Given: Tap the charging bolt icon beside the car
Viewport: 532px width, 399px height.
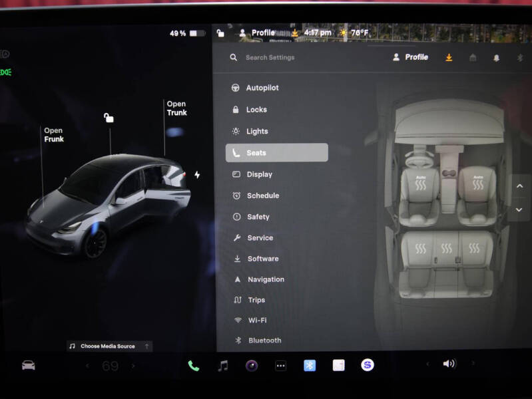Looking at the screenshot, I should (x=197, y=175).
